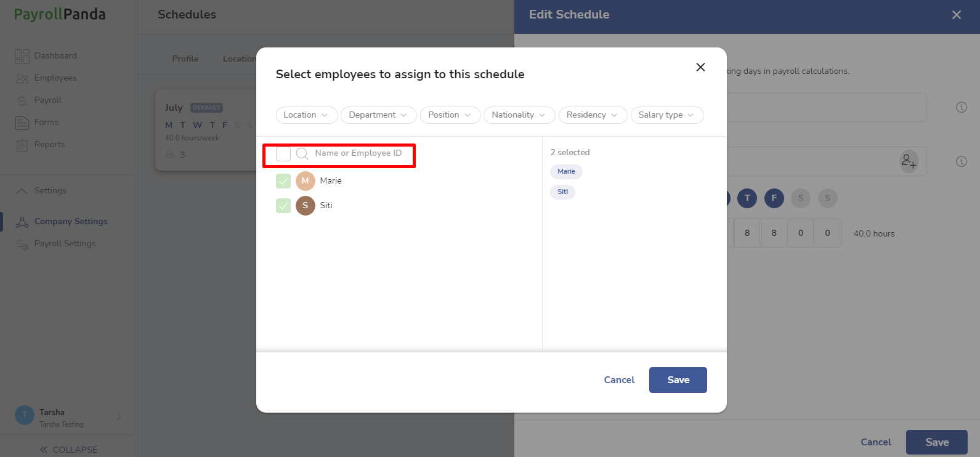Uncheck Siti's checkbox

click(x=283, y=206)
